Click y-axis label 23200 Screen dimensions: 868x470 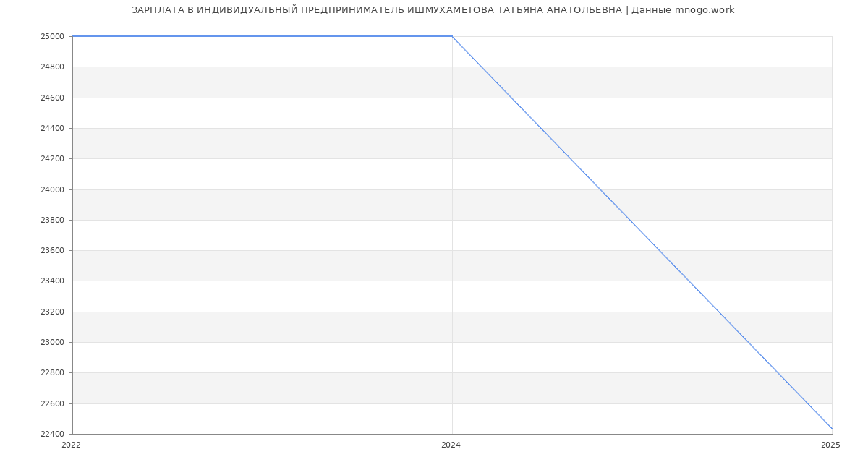pos(53,312)
